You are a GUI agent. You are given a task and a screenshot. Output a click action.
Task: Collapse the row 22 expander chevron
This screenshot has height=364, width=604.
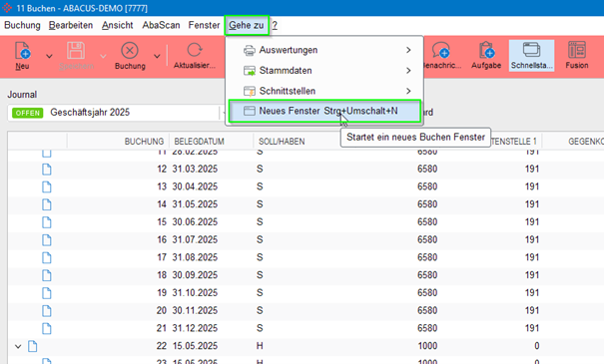tap(18, 346)
